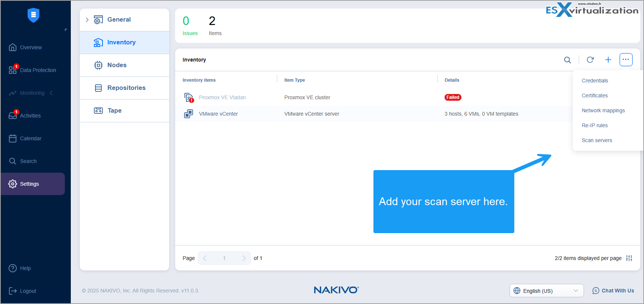Viewport: 644px width, 304px height.
Task: Click the 0 Issues counter
Action: pyautogui.click(x=190, y=26)
